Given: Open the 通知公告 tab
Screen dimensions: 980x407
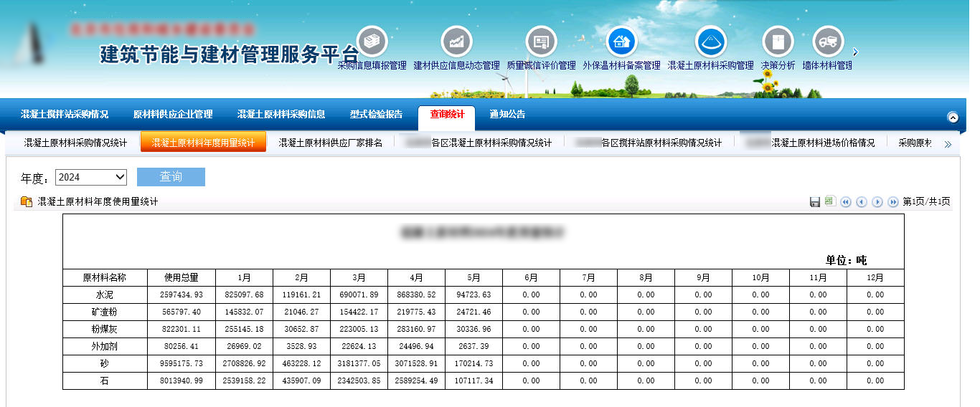Looking at the screenshot, I should (507, 115).
